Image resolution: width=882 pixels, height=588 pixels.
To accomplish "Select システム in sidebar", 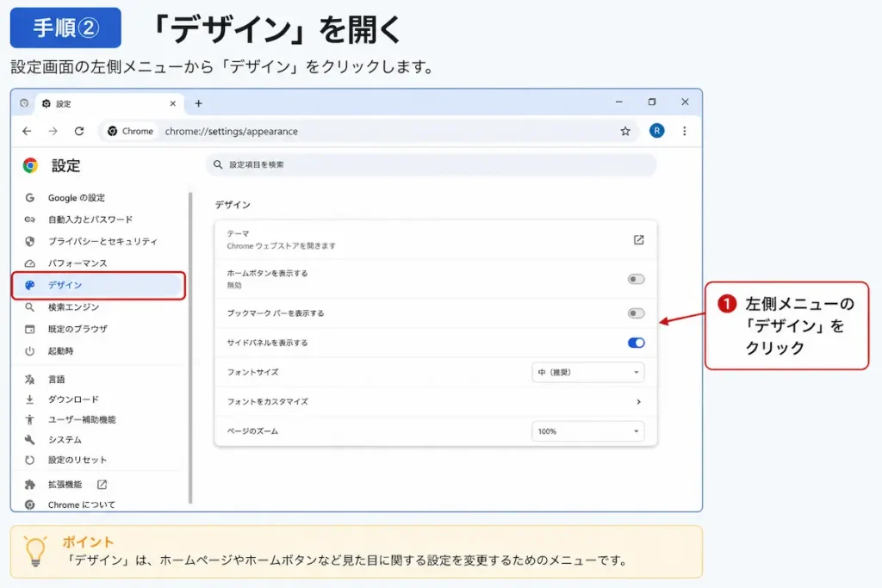I will (x=65, y=440).
